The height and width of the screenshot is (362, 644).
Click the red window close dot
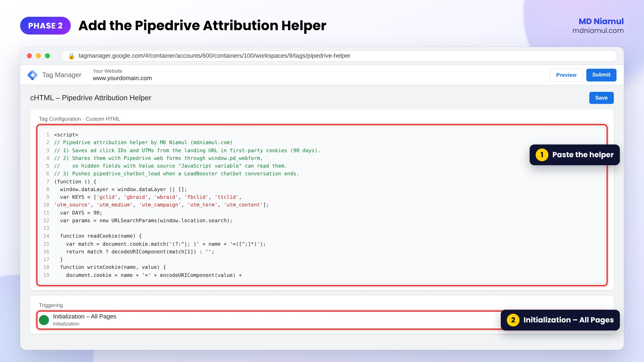click(30, 56)
